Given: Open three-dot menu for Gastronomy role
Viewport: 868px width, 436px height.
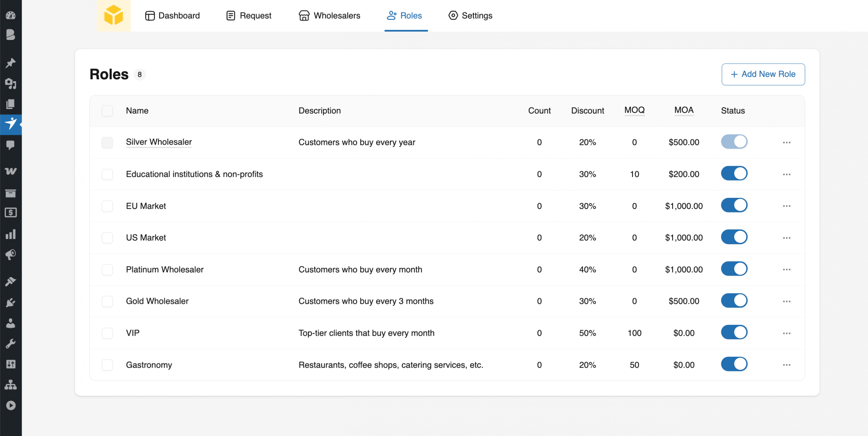Looking at the screenshot, I should [x=787, y=365].
